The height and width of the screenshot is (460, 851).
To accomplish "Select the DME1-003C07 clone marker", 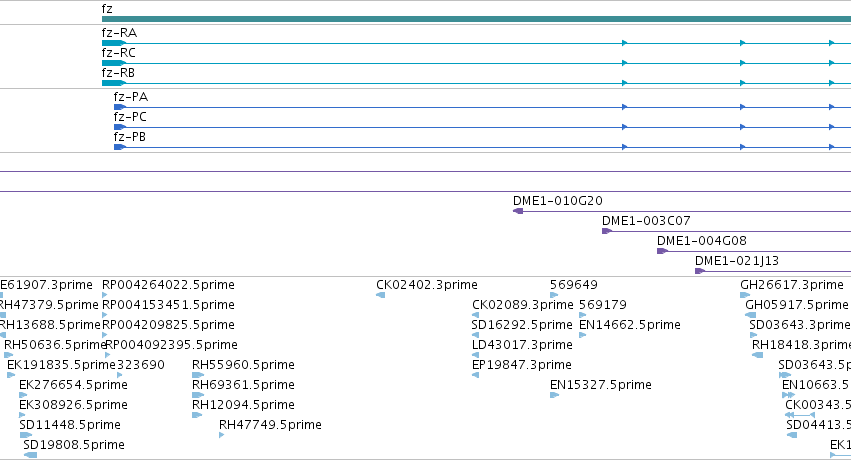I will 607,231.
